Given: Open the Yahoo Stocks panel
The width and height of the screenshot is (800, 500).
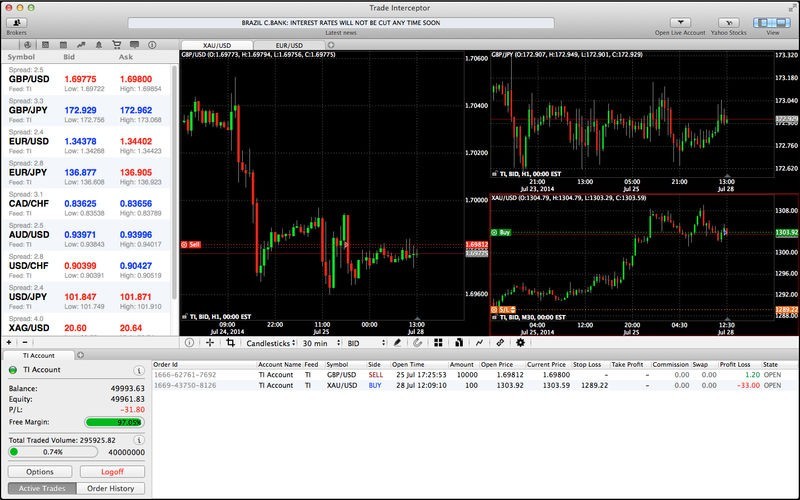Looking at the screenshot, I should click(x=731, y=22).
